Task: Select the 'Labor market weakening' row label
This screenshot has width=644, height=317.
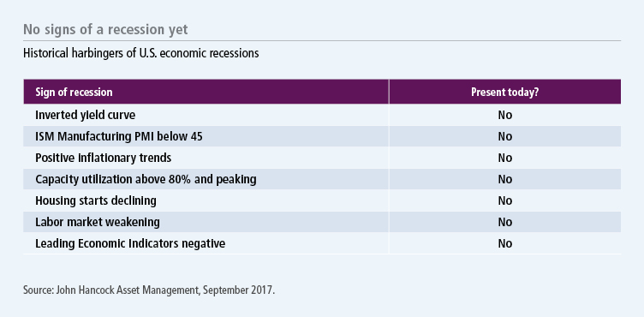Action: [x=98, y=222]
